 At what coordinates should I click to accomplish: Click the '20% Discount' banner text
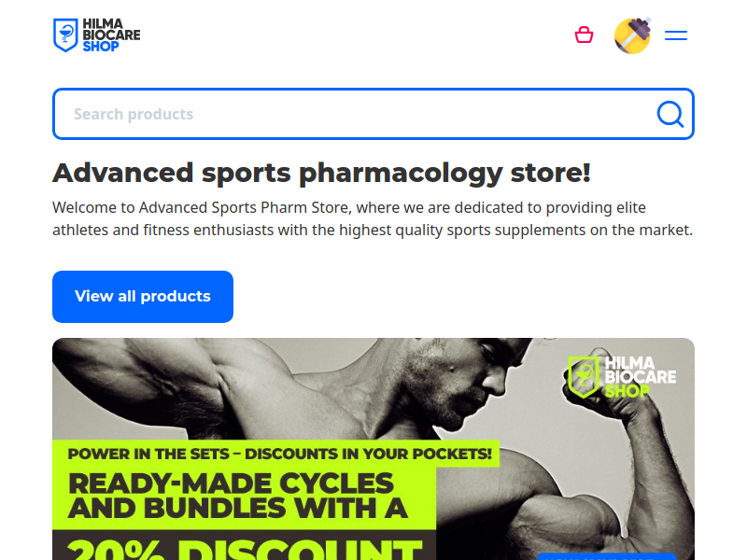click(245, 550)
